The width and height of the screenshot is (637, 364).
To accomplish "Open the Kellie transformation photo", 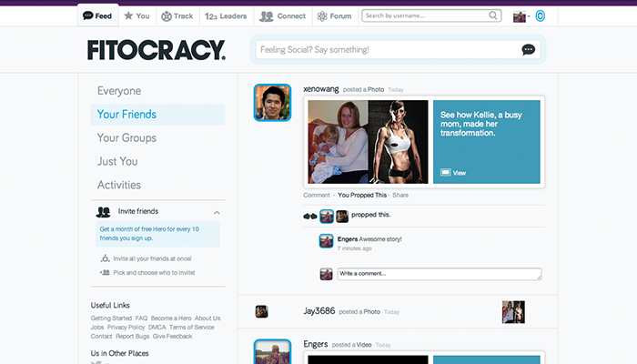I will point(368,142).
